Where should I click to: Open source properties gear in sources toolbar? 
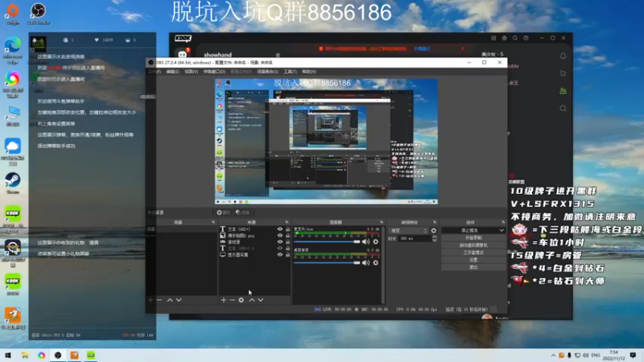[241, 300]
